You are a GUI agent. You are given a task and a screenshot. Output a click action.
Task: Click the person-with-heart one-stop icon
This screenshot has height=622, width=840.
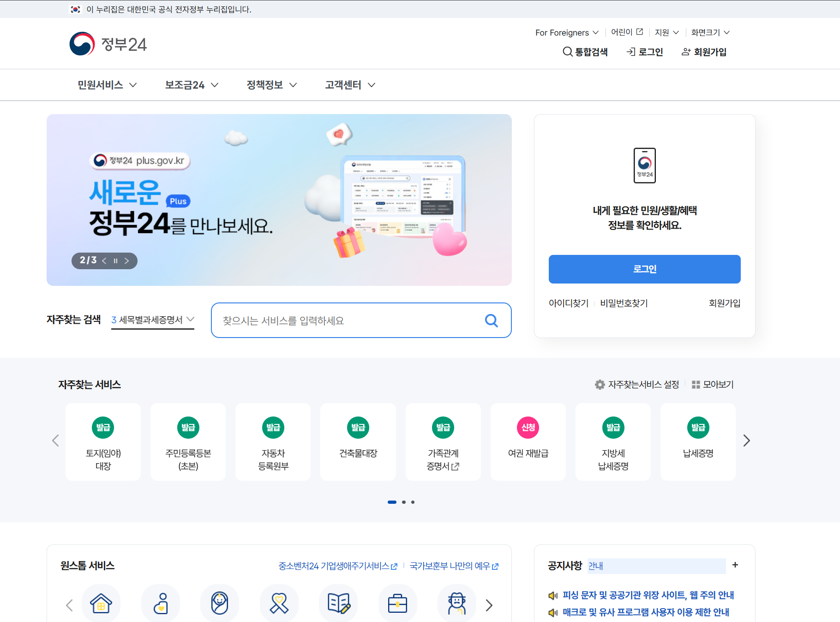160,603
